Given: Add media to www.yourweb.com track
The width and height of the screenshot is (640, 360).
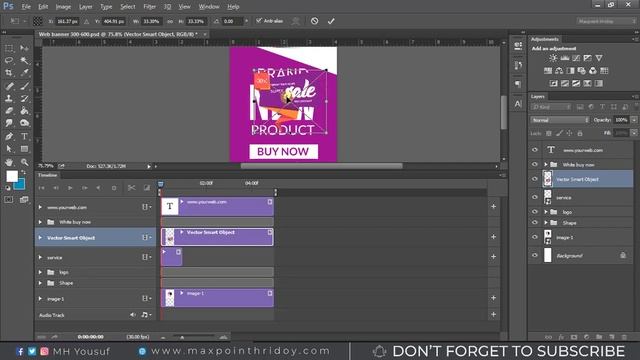Looking at the screenshot, I should click(x=493, y=207).
